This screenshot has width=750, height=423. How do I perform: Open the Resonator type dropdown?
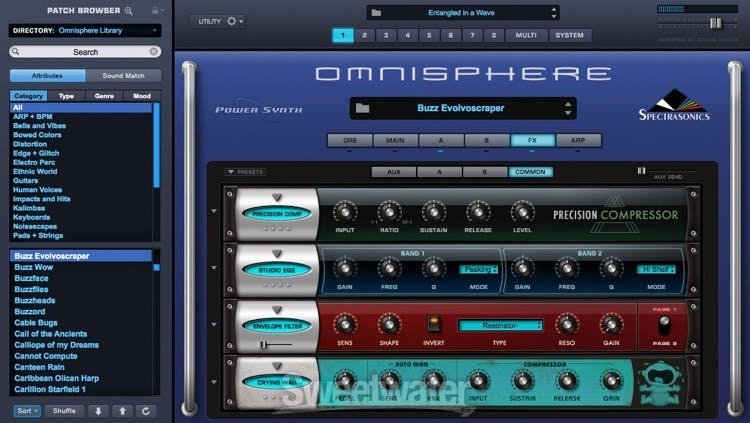click(x=500, y=325)
